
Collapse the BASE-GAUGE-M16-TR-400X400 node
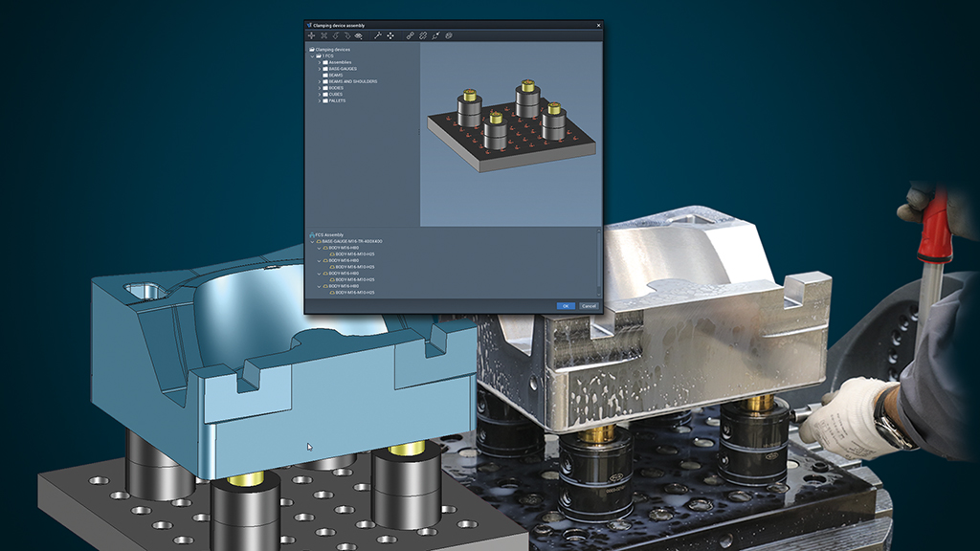(x=313, y=241)
